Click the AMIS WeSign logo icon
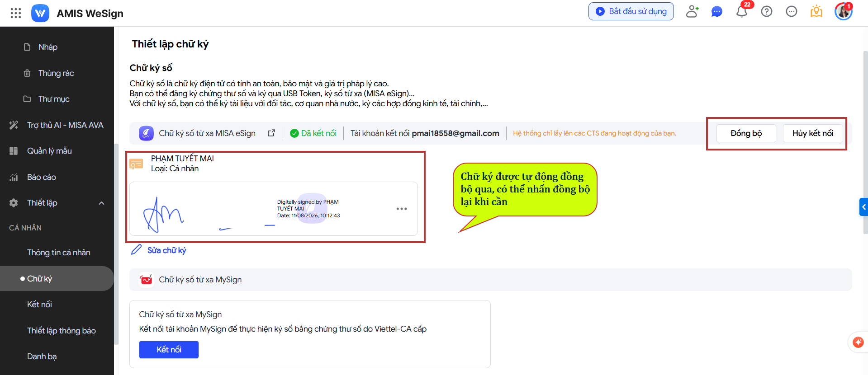Screen dimensions: 868x375 tap(40, 13)
